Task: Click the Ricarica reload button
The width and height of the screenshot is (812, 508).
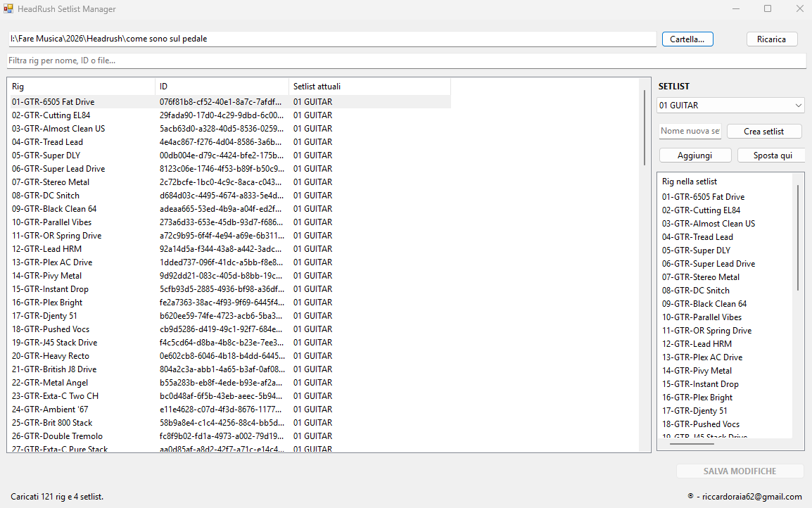Action: click(772, 39)
